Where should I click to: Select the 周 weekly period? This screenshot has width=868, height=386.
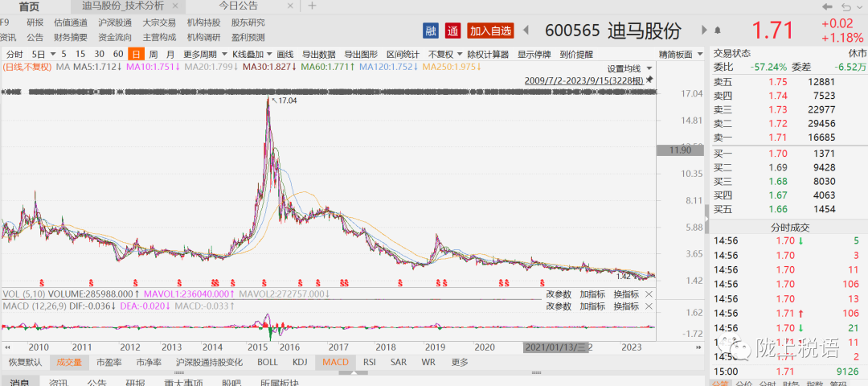[154, 54]
